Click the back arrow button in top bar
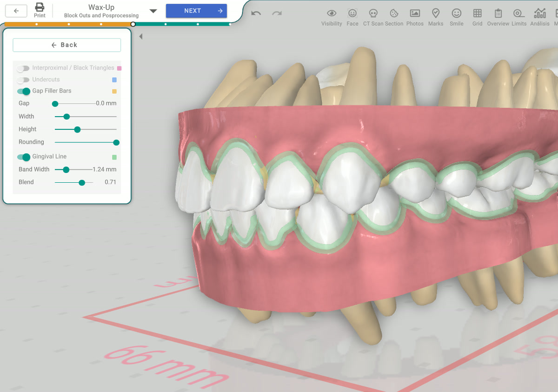Screen dimensions: 558x392 16,11
